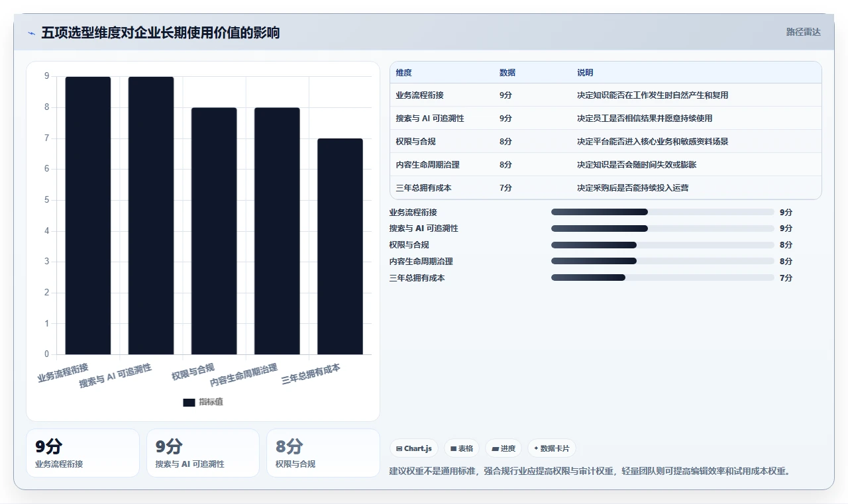Image resolution: width=848 pixels, height=504 pixels.
Task: Click the 7分 value in the table
Action: click(505, 188)
